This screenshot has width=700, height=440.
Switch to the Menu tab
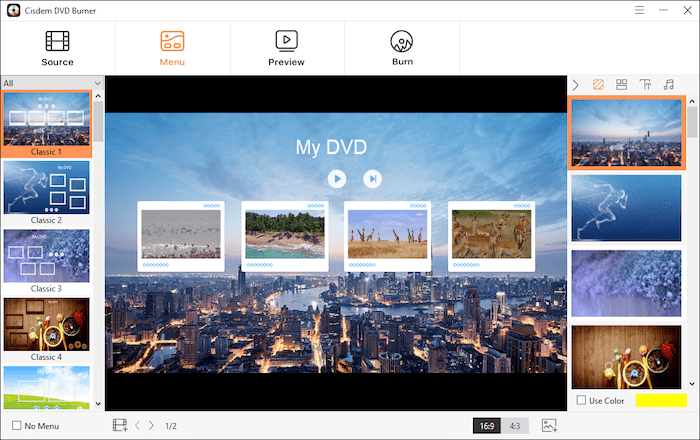[x=172, y=48]
